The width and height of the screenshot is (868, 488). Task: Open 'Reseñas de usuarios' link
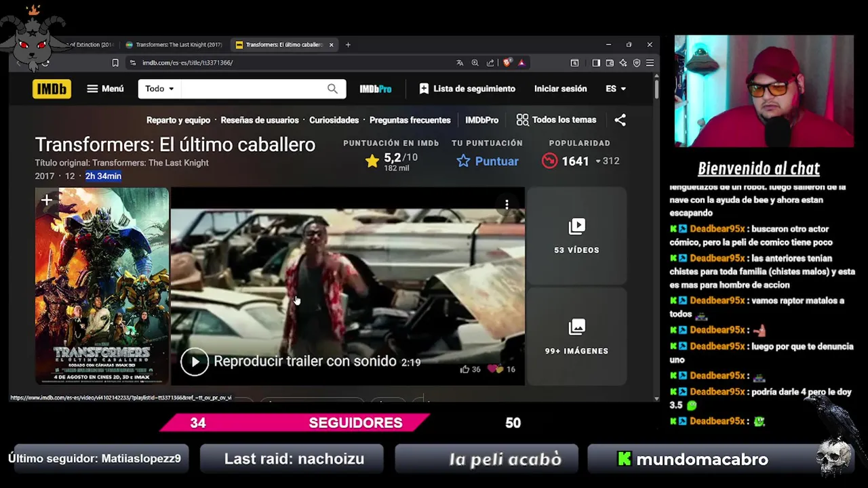point(260,120)
